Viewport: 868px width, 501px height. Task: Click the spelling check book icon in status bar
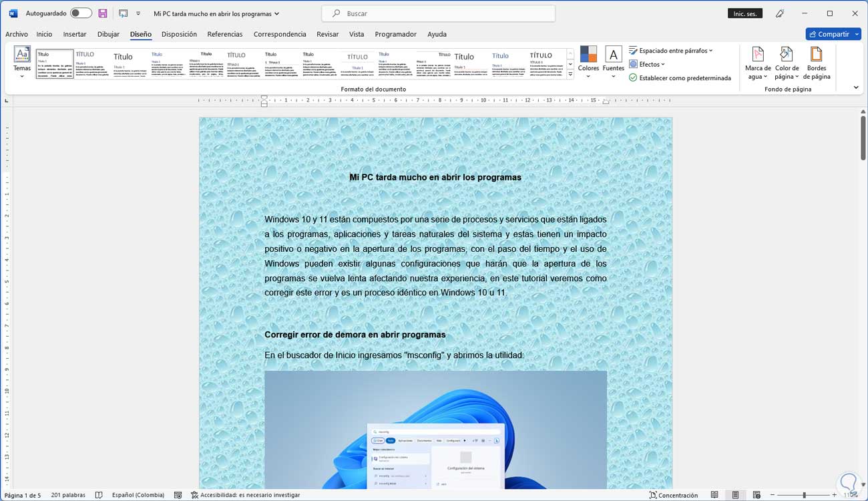click(x=99, y=495)
